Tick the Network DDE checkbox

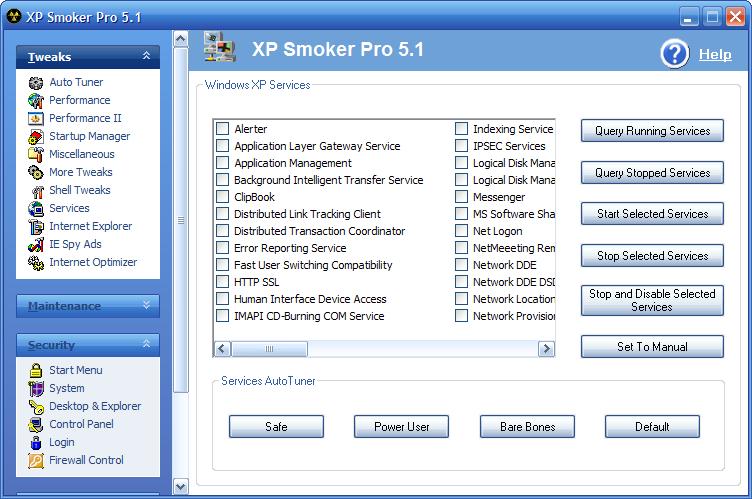pyautogui.click(x=461, y=265)
